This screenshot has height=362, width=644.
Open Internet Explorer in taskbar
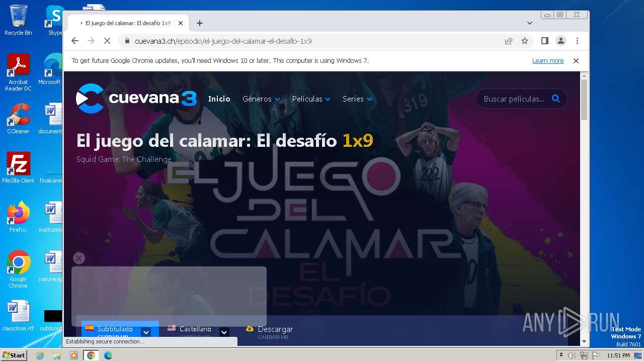(40, 355)
